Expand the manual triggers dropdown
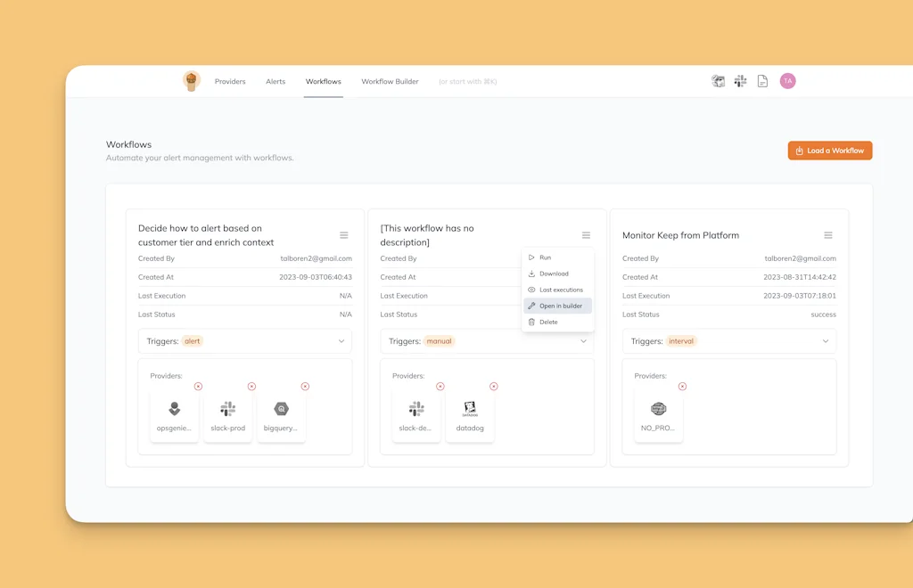 584,341
